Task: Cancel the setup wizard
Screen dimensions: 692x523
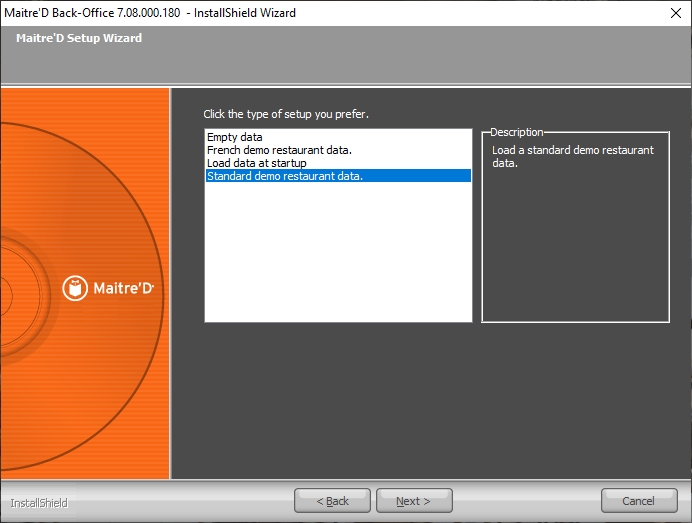Action: (639, 500)
